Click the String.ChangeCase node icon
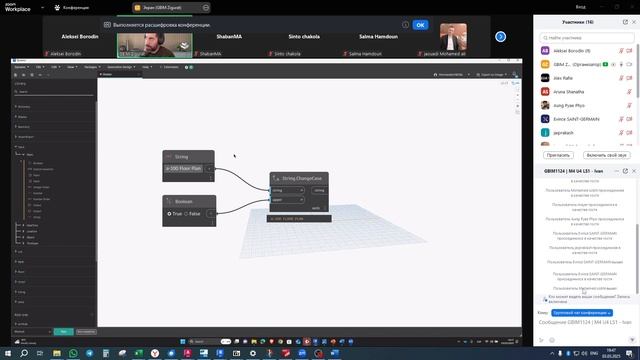The height and width of the screenshot is (360, 640). point(276,178)
